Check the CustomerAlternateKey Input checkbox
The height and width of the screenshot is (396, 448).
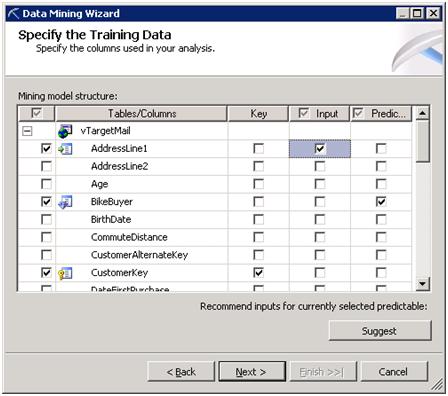point(320,255)
